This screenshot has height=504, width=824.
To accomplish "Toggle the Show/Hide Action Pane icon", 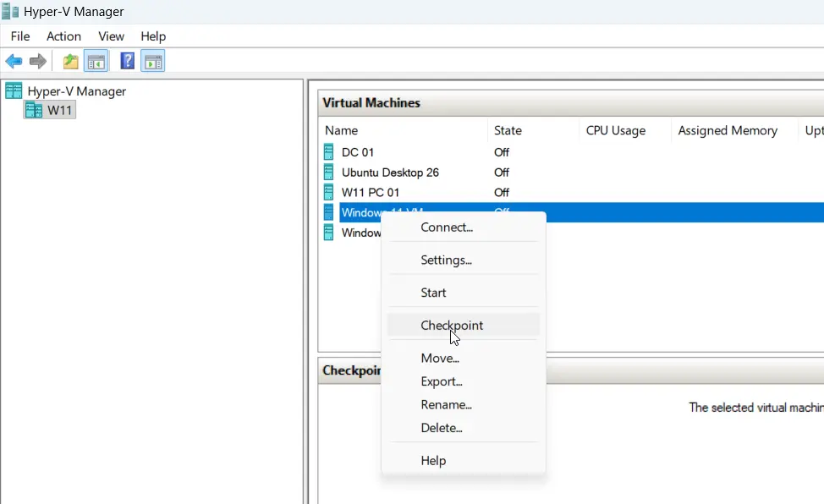I will coord(153,62).
